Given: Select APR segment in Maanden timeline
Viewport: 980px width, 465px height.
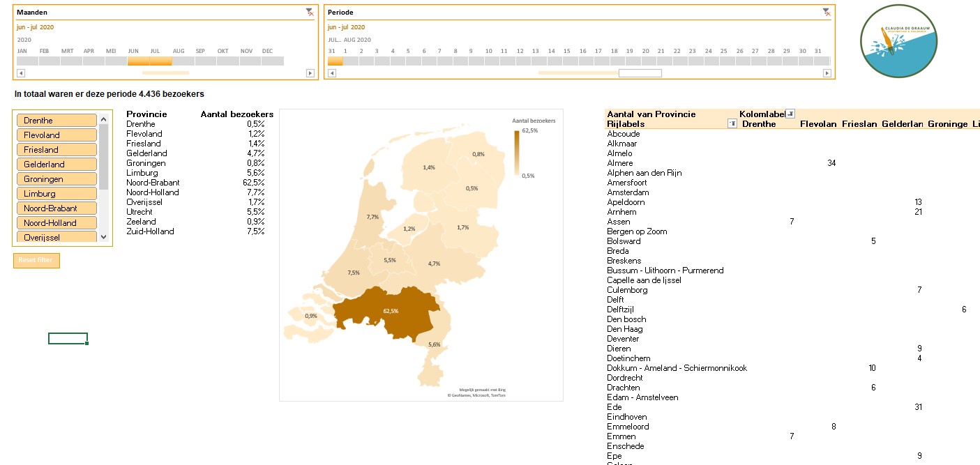Looking at the screenshot, I should [x=94, y=61].
